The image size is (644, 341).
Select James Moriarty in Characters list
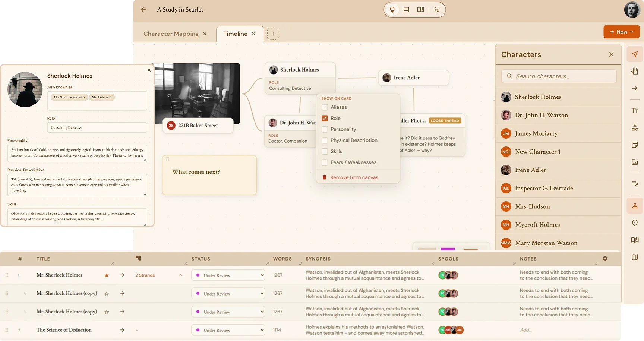[x=558, y=133]
